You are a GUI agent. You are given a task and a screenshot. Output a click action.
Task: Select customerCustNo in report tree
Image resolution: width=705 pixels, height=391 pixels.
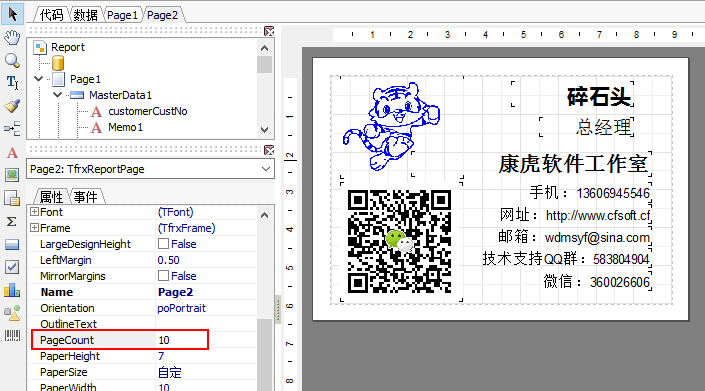tap(147, 111)
